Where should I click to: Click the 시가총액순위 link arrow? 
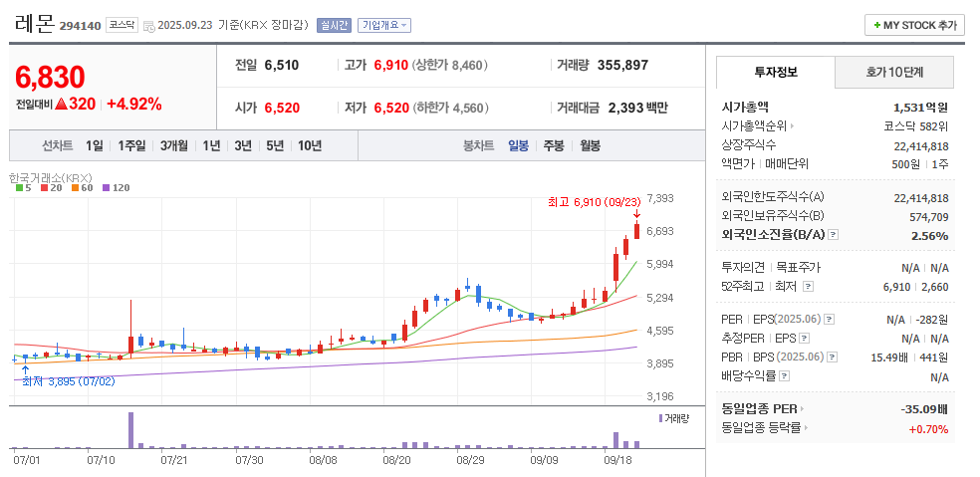coord(792,126)
